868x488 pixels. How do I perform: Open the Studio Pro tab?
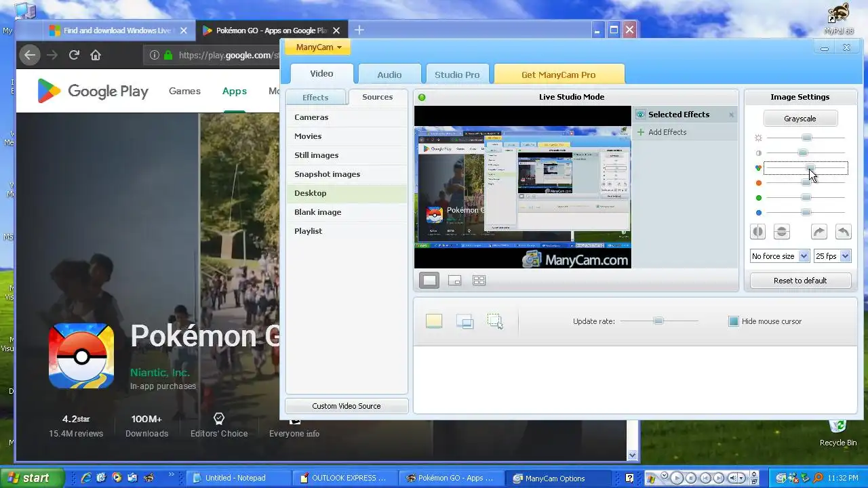(x=457, y=75)
